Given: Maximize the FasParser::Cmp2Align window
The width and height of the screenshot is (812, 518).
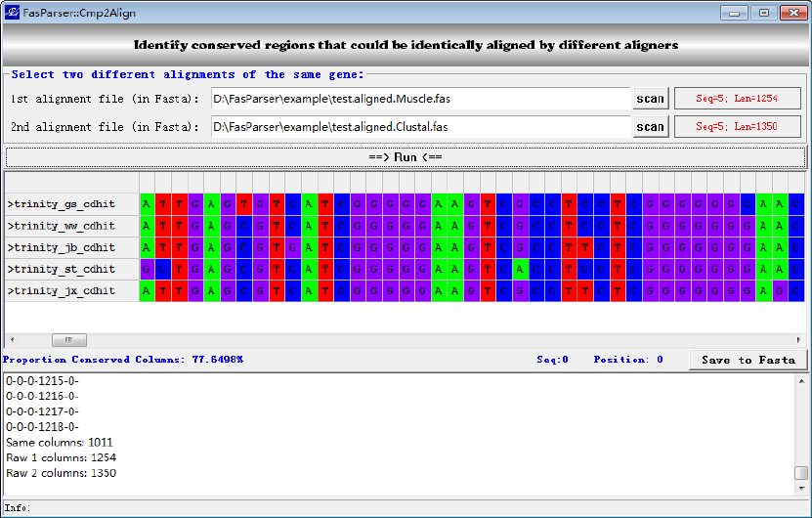Looking at the screenshot, I should [764, 13].
